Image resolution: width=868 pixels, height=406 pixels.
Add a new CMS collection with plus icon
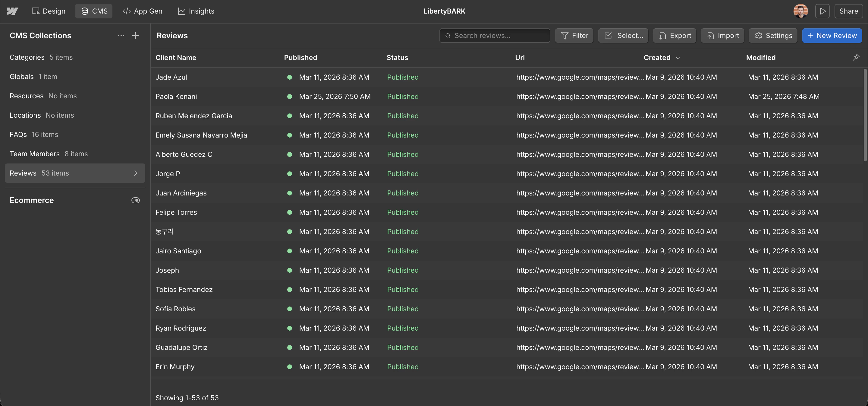click(x=135, y=35)
